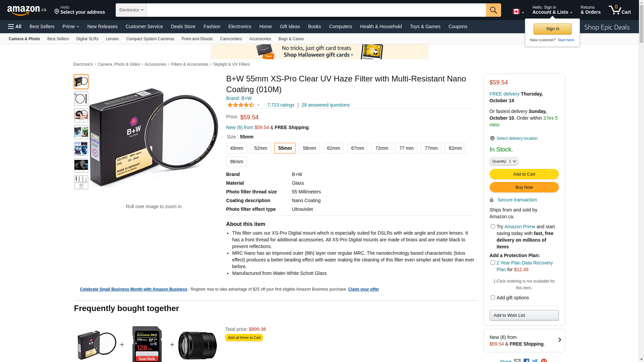Screen dimensions: 644x362
Task: Tick the Add gift options checkbox
Action: 493,298
